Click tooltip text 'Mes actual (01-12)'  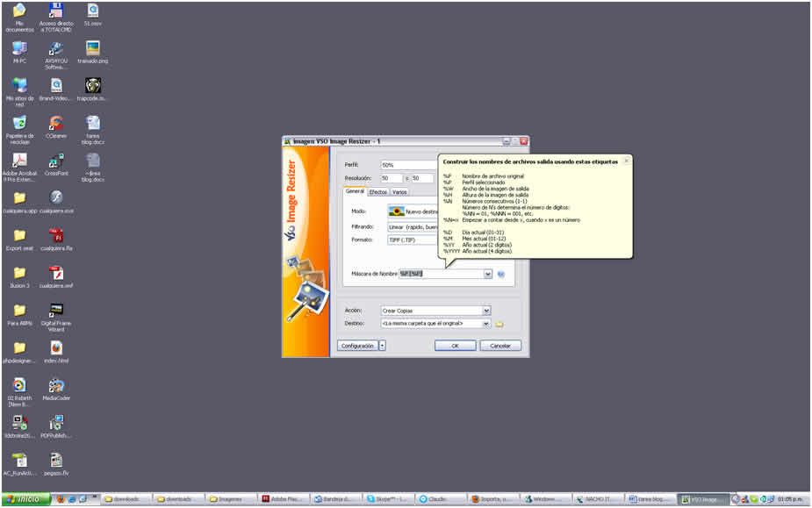coord(484,239)
